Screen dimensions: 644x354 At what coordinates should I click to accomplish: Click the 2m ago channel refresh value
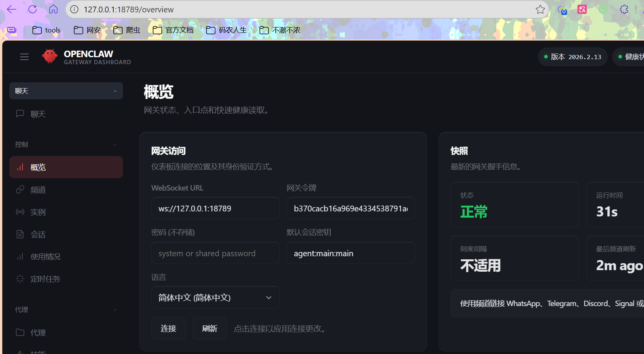(619, 265)
